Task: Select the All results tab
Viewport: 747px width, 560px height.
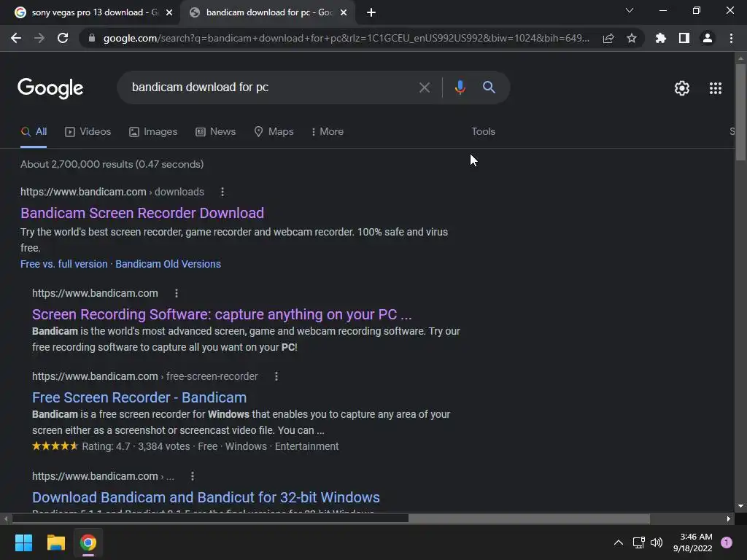Action: 34,132
